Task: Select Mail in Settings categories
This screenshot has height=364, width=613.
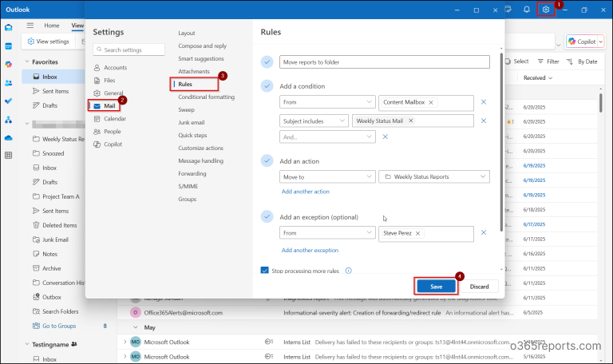Action: tap(104, 105)
